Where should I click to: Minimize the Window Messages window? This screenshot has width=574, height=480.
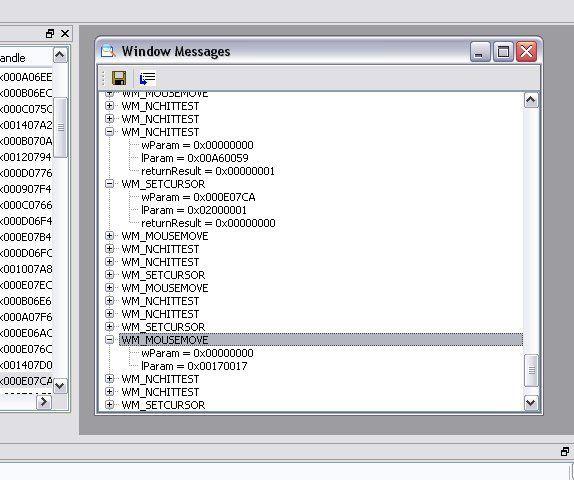480,52
